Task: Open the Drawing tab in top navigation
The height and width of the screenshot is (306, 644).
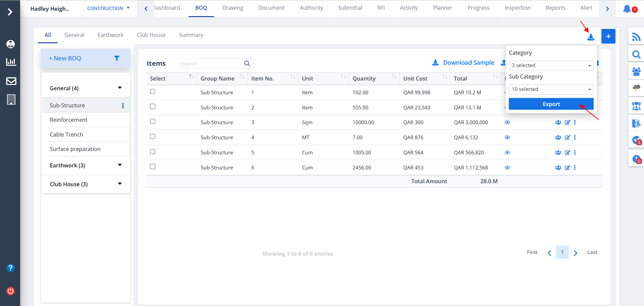Action: click(232, 8)
